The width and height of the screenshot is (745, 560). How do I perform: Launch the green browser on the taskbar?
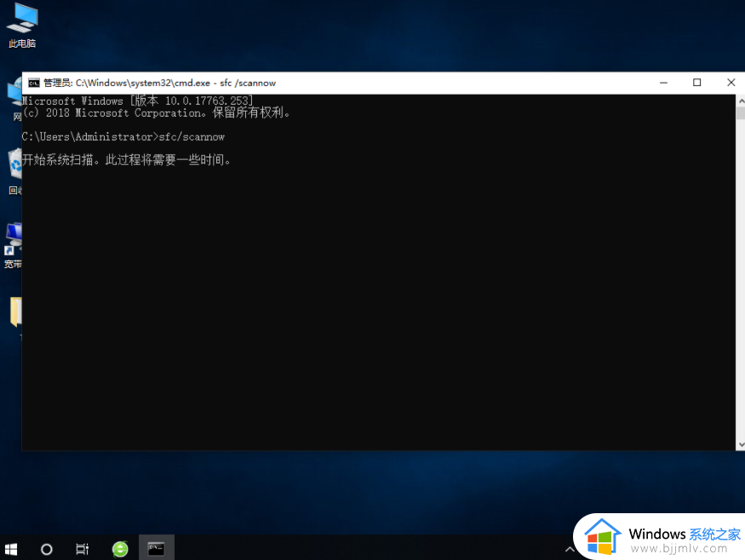coord(120,549)
